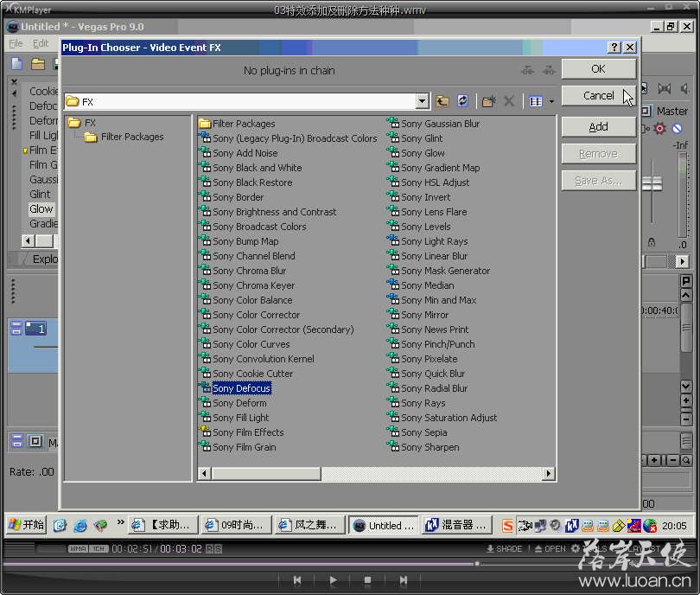
Task: Click Add to add the selected plug-in
Action: pyautogui.click(x=598, y=127)
